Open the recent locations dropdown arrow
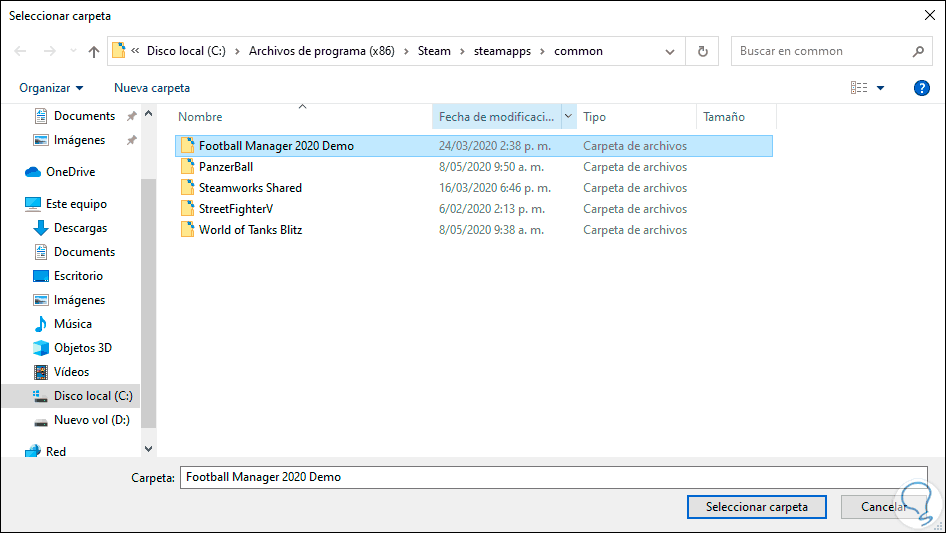The image size is (946, 533). 73,51
